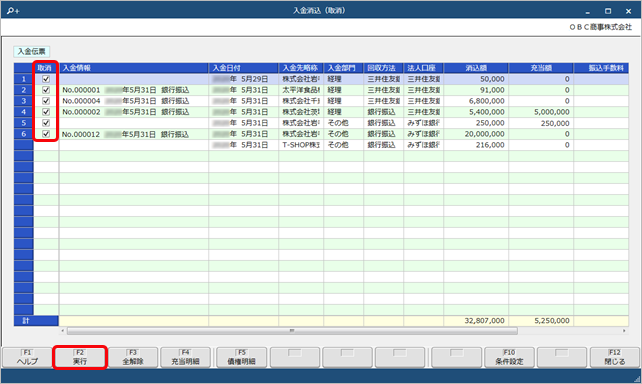
Task: Click the 入金先略称 column header
Action: point(301,68)
